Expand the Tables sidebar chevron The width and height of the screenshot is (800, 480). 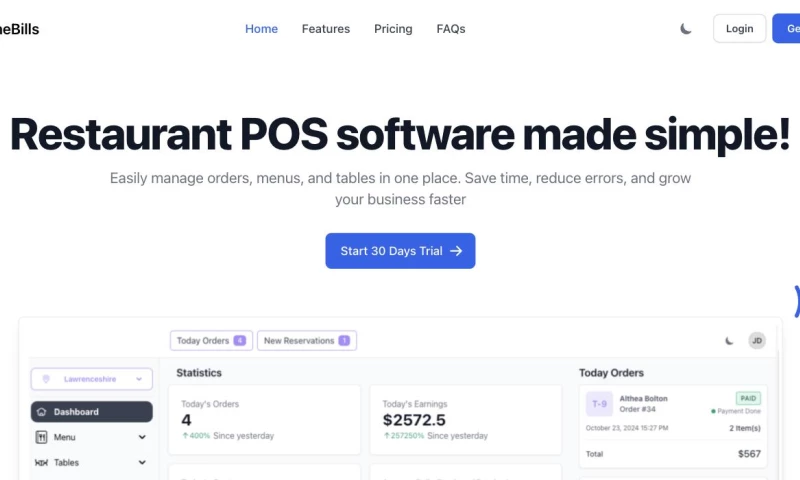(142, 463)
